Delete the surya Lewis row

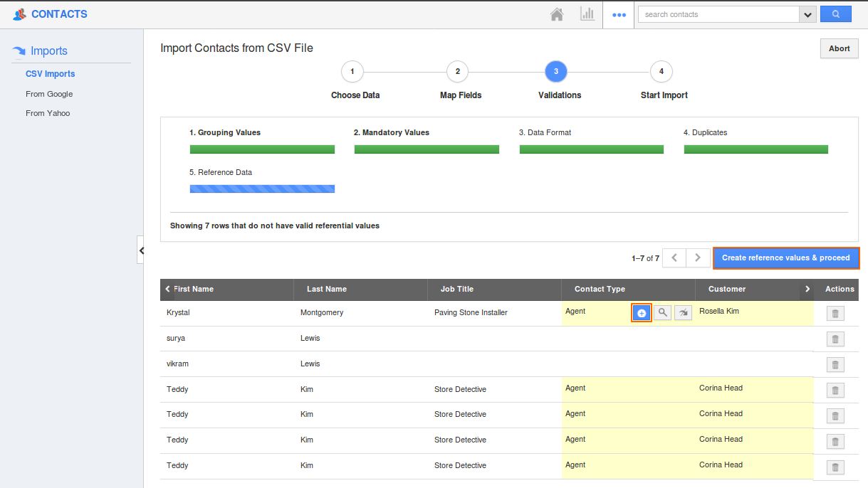[x=835, y=339]
